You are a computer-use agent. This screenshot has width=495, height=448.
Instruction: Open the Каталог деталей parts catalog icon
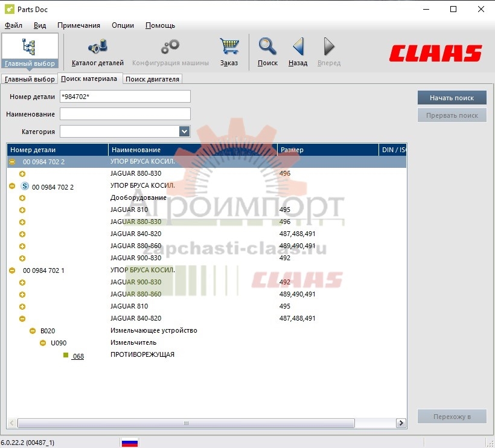(x=98, y=46)
